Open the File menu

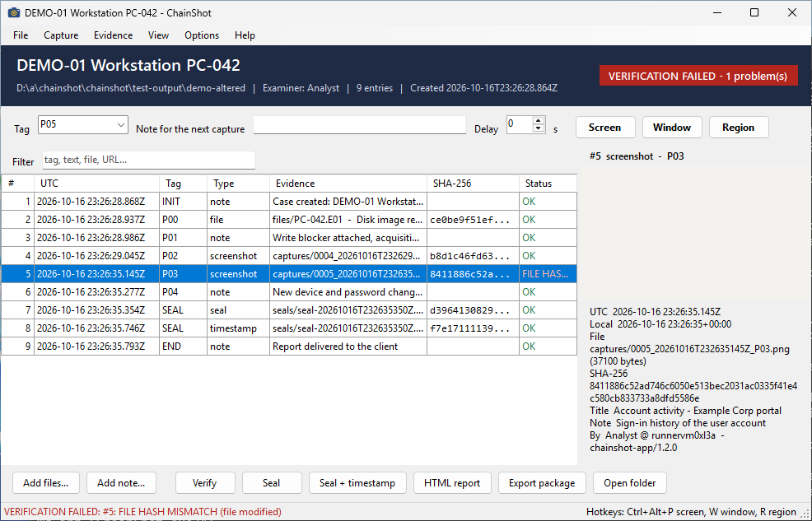pos(21,35)
